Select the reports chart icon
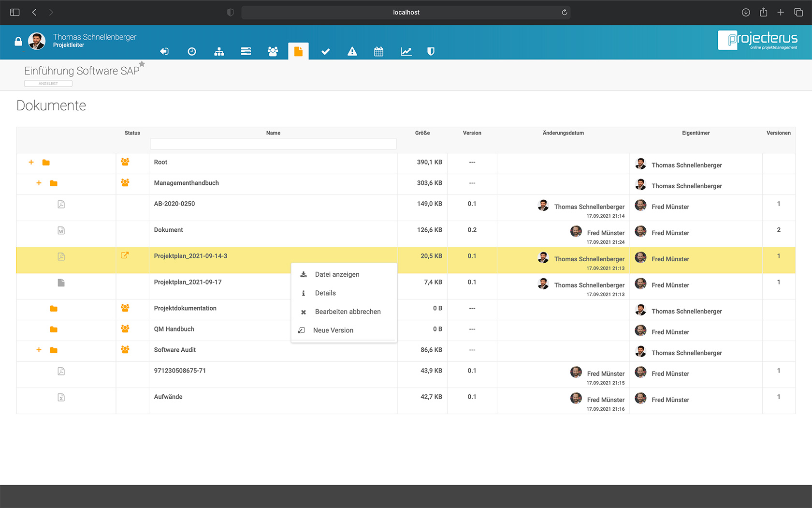 tap(406, 51)
